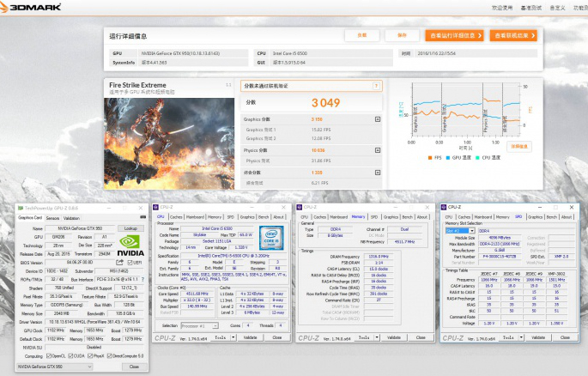This screenshot has width=588, height=376.
Task: Click the Fire Strike Extreme title
Action: pos(137,85)
